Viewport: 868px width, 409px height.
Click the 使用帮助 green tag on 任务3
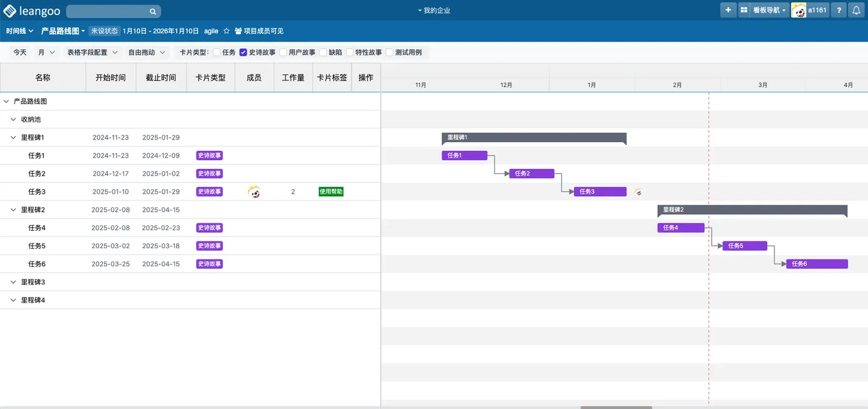click(x=331, y=191)
